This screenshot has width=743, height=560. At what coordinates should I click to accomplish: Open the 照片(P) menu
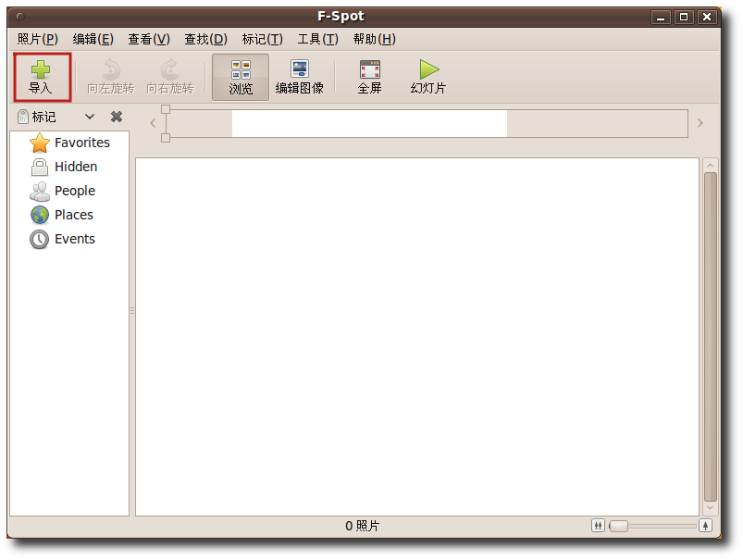[38, 40]
